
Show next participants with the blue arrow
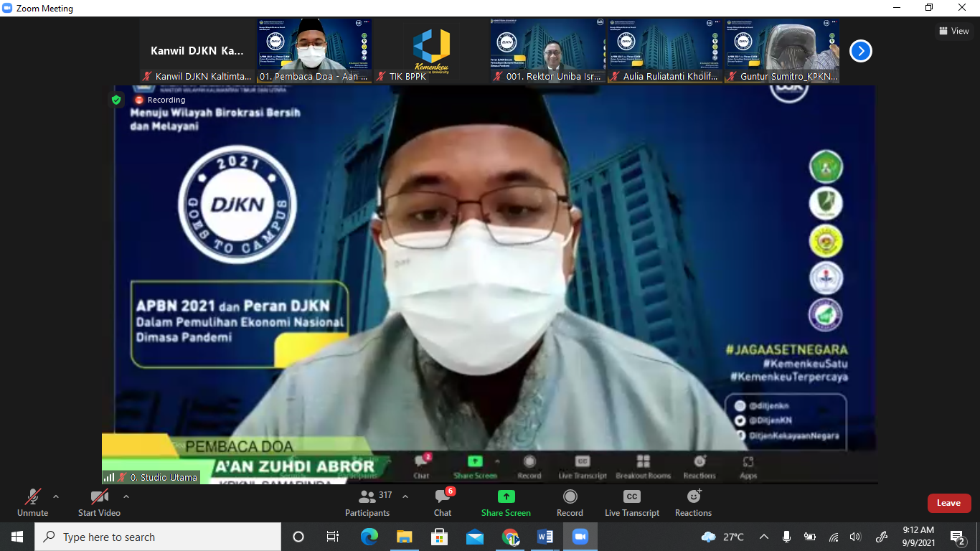(x=861, y=51)
